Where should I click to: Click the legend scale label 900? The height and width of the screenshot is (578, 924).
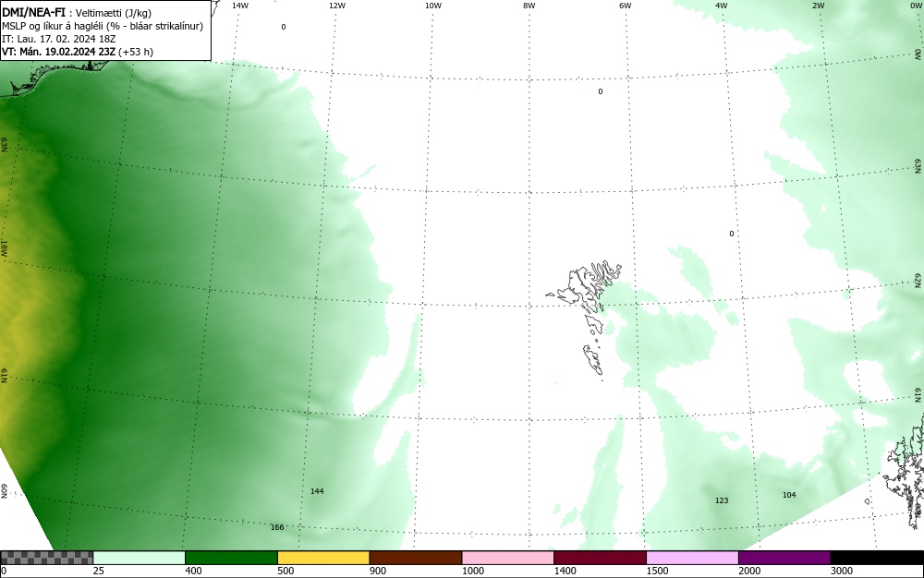378,571
